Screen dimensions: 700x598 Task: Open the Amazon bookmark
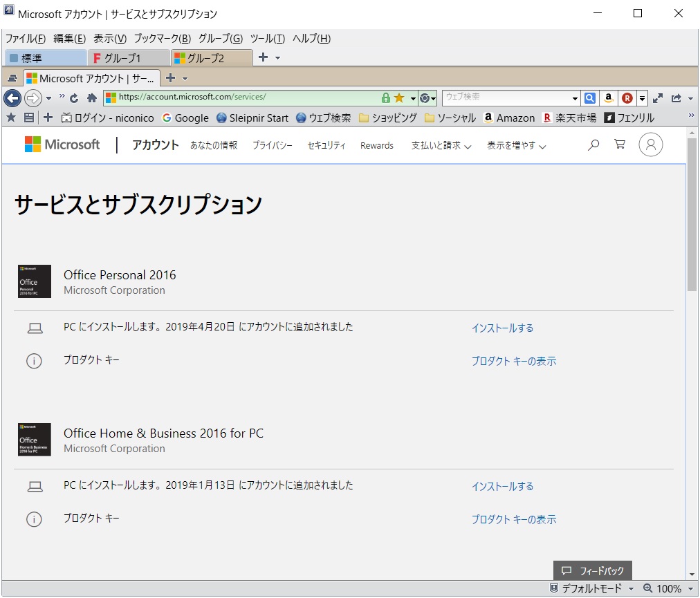tap(509, 118)
